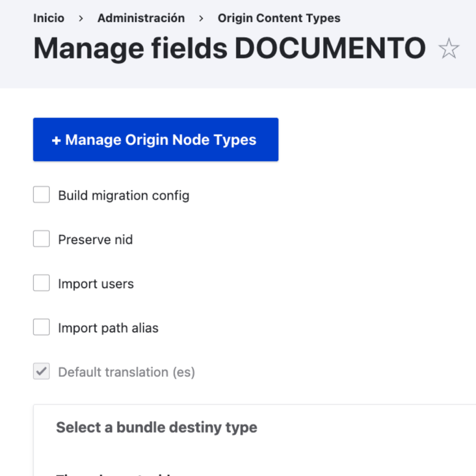Click the Build migration config label text
The width and height of the screenshot is (476, 476).
click(x=124, y=195)
